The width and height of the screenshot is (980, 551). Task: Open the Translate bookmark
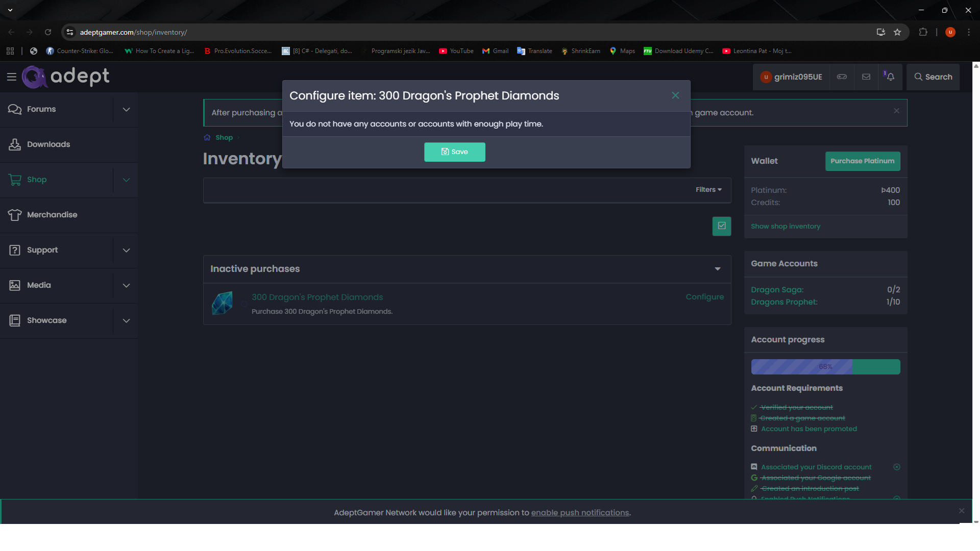click(x=534, y=51)
